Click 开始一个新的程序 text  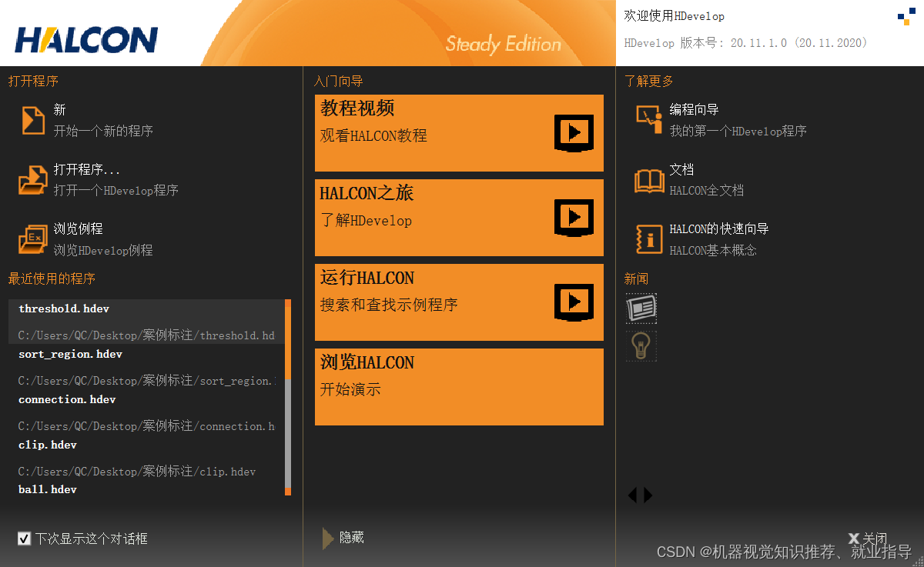(x=103, y=131)
